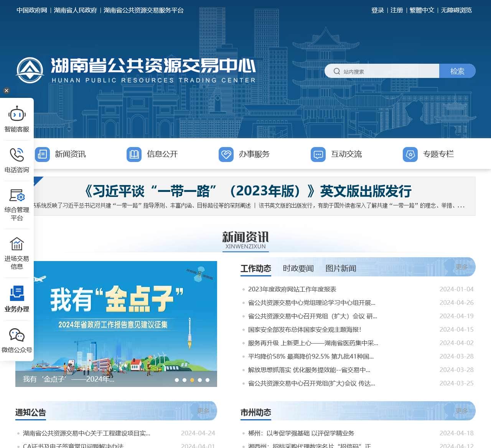This screenshot has height=448, width=491.
Task: Select the 进场交易信息 building icon
Action: [x=16, y=244]
